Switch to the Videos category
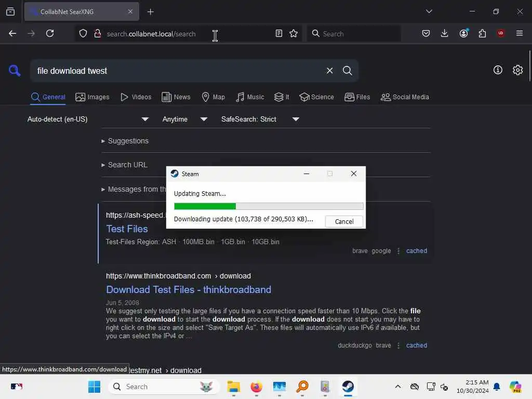Viewport: 532px width, 399px height. click(136, 97)
